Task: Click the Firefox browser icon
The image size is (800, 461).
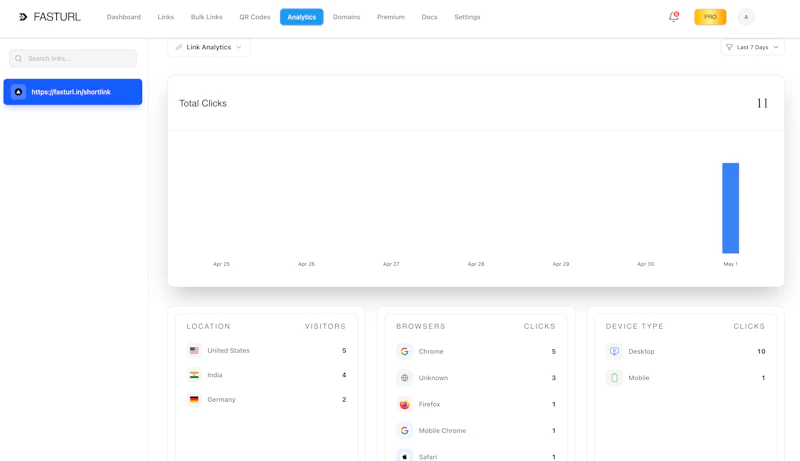Action: [405, 404]
